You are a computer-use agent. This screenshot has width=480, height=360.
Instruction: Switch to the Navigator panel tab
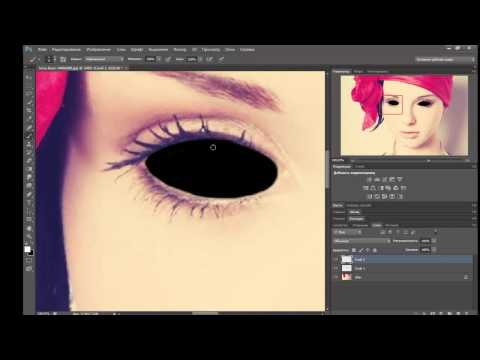(x=341, y=71)
